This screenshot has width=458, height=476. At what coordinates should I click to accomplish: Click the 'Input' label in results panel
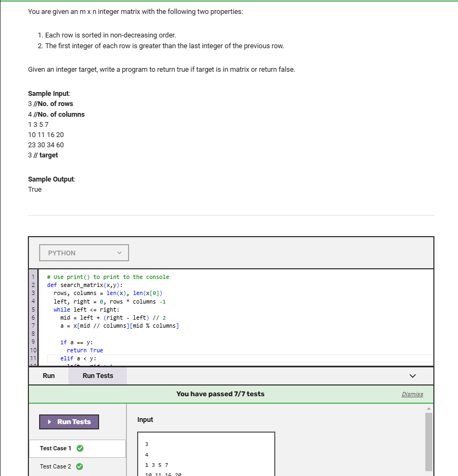click(145, 420)
